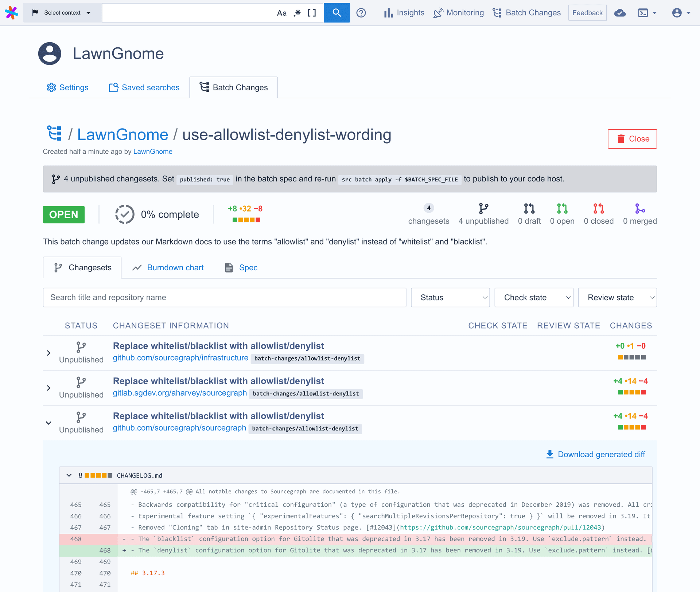Click infrastructure row diffstat squares
This screenshot has height=592, width=700.
point(632,357)
